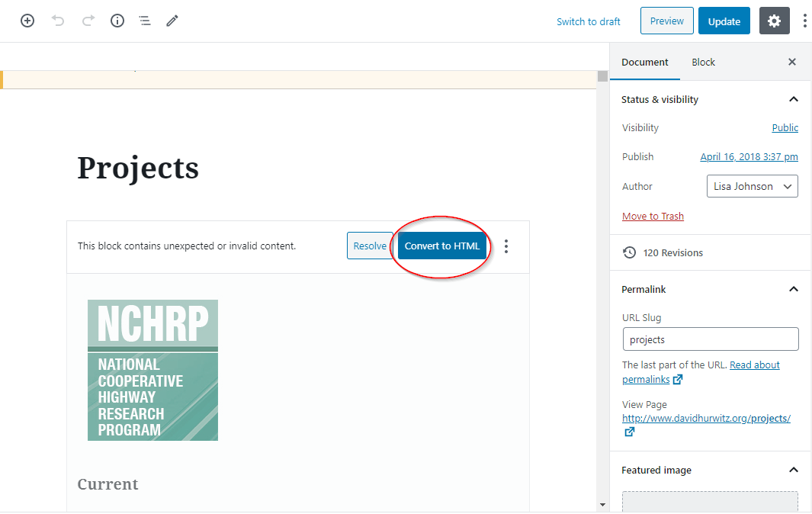Click the scrollbar down arrow
This screenshot has width=812, height=514.
pos(602,505)
